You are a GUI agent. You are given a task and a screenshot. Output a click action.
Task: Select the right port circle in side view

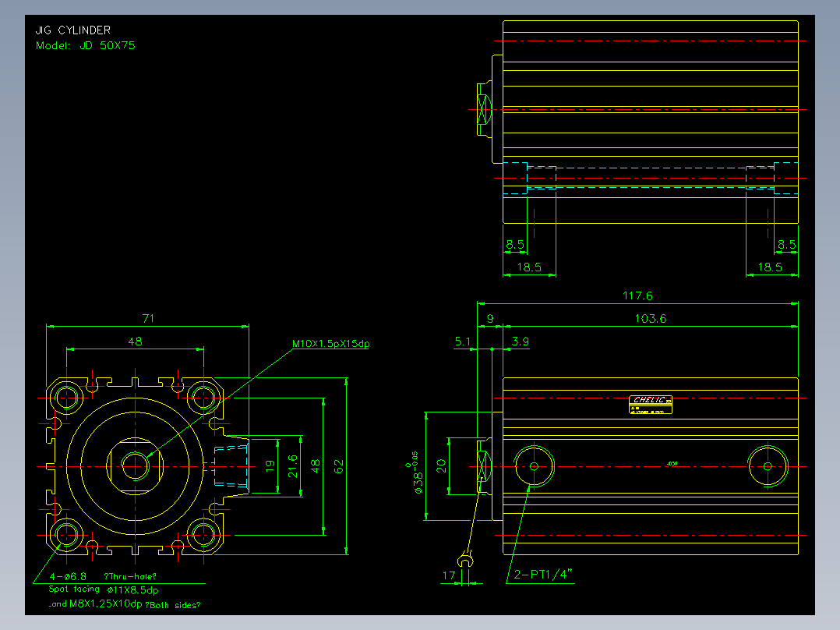(768, 466)
